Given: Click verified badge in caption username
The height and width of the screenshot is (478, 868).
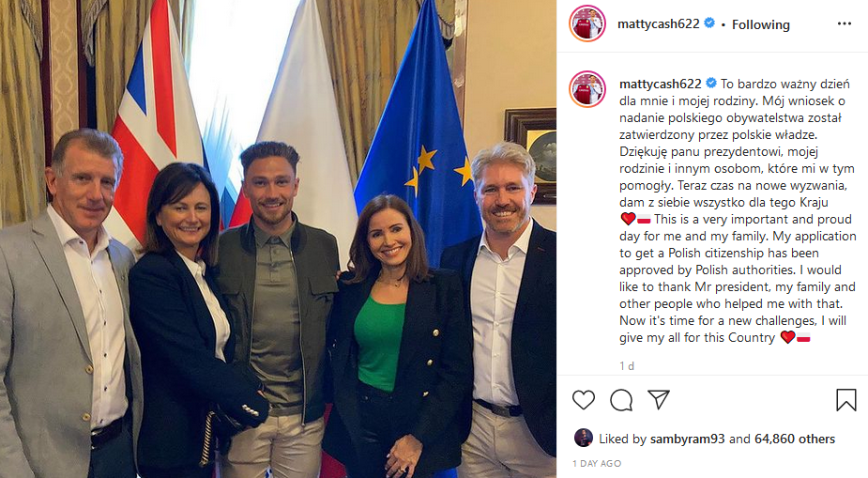Looking at the screenshot, I should [x=710, y=83].
